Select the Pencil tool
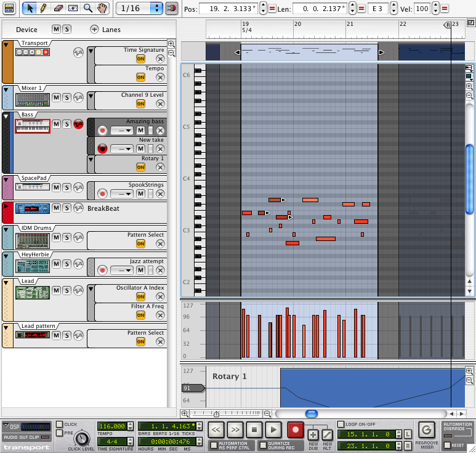Viewport: 476px width, 453px height. (43, 8)
